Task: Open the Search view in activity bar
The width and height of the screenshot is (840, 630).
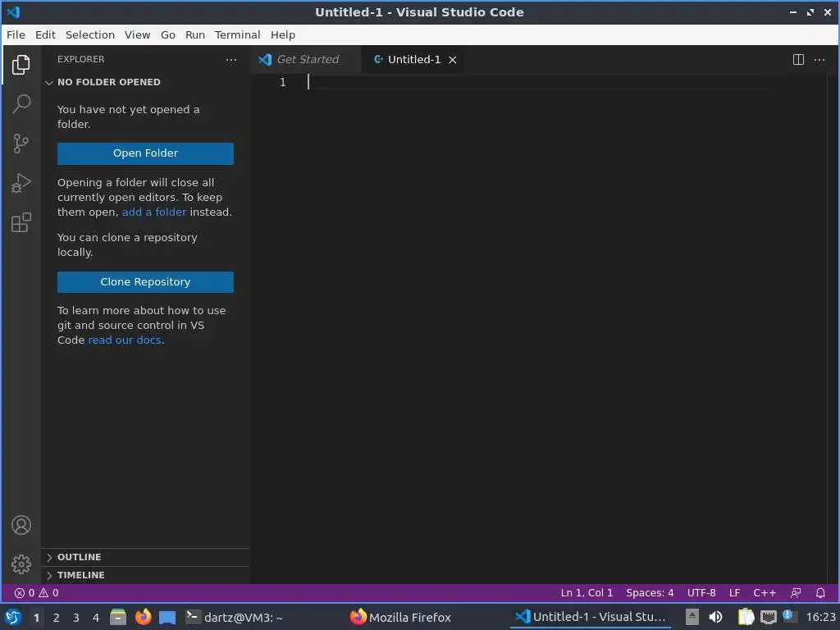Action: [x=21, y=104]
